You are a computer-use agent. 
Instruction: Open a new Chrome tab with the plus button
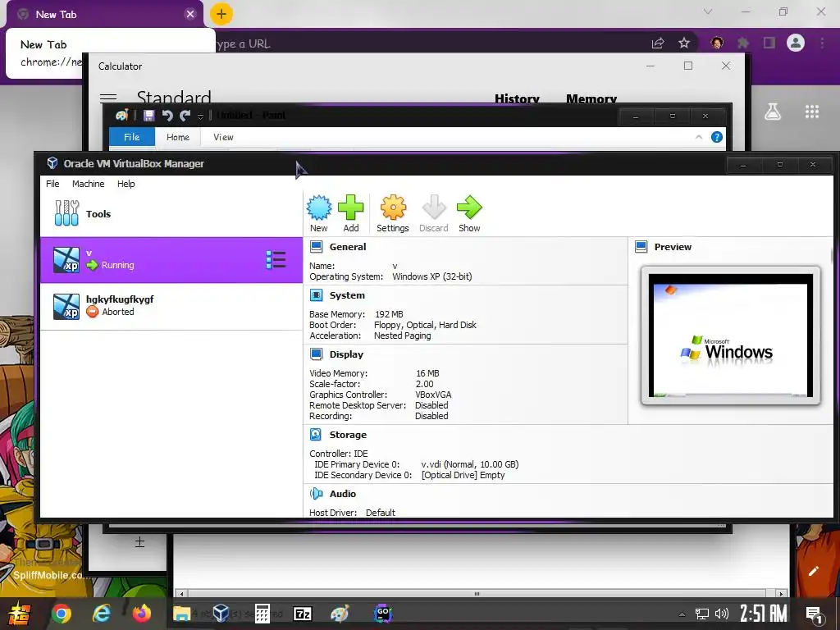pyautogui.click(x=221, y=14)
